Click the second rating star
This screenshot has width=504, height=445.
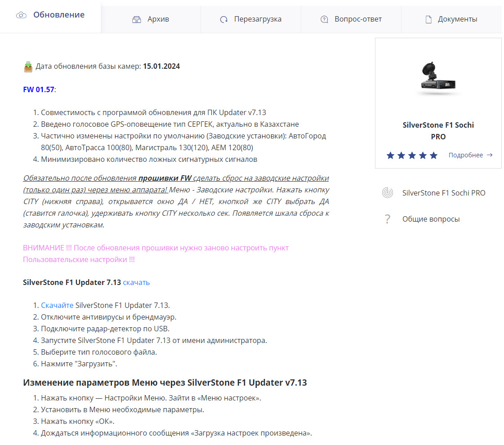401,156
